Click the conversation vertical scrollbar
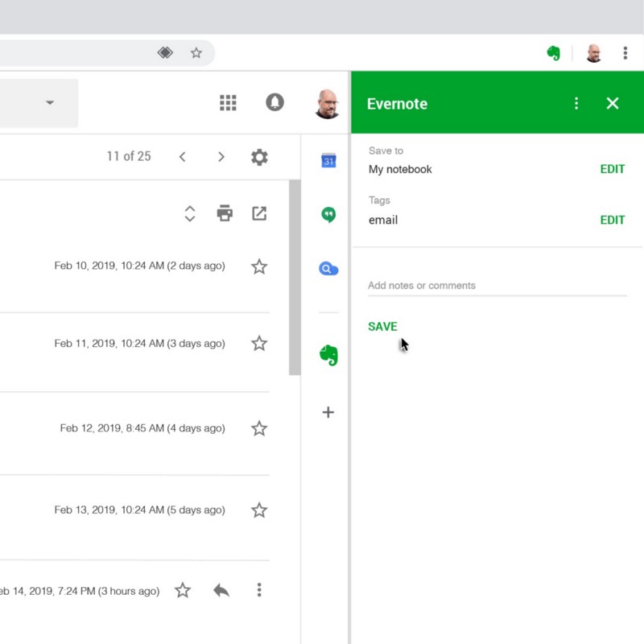This screenshot has height=644, width=644. click(x=295, y=278)
